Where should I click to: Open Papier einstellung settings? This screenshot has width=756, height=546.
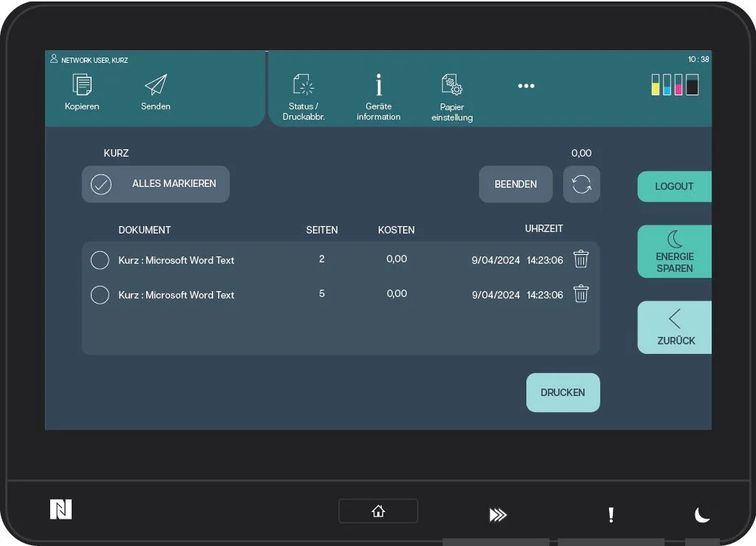coord(452,98)
